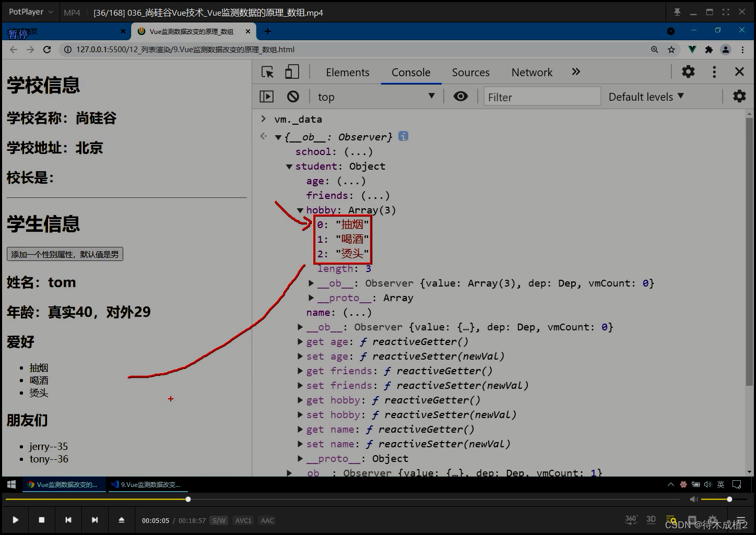Viewport: 756px width, 535px height.
Task: Toggle the device toolbar icon
Action: coord(292,72)
